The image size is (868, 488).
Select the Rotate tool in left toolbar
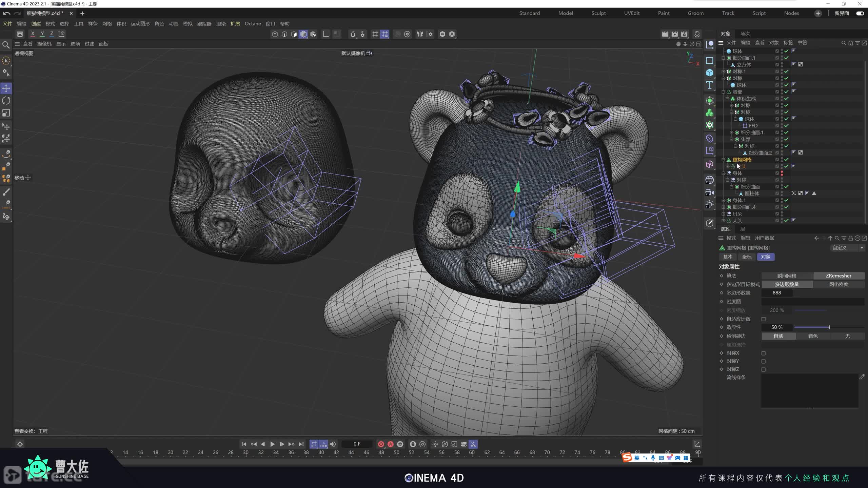point(6,101)
